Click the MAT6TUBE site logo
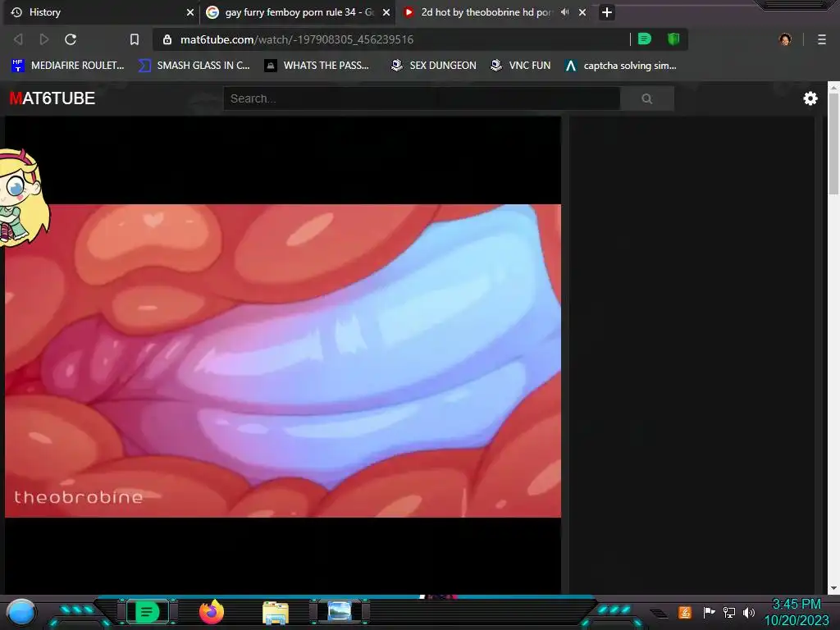 pos(52,98)
